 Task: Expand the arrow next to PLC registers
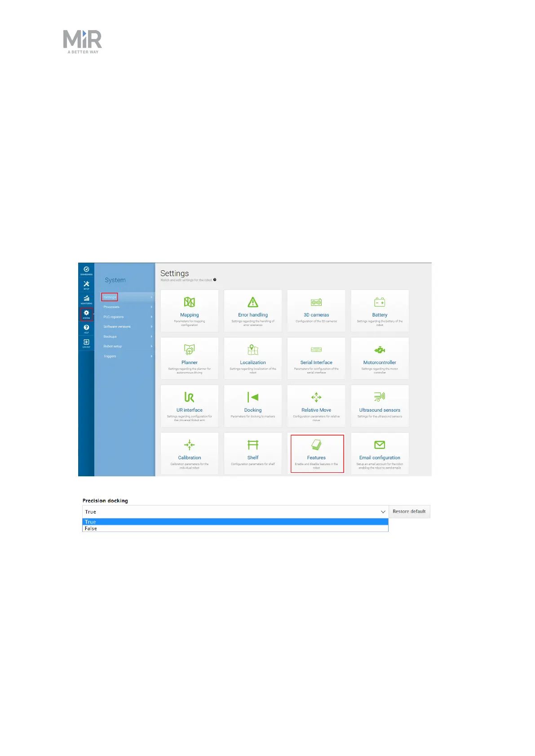[x=152, y=317]
